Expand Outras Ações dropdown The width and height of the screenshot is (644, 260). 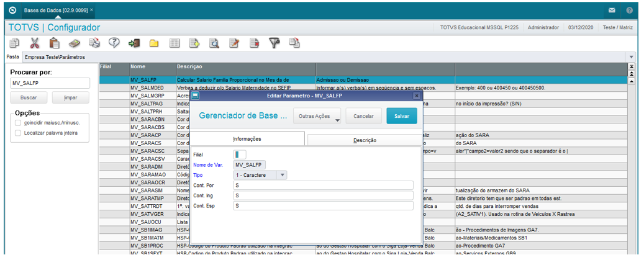(317, 116)
